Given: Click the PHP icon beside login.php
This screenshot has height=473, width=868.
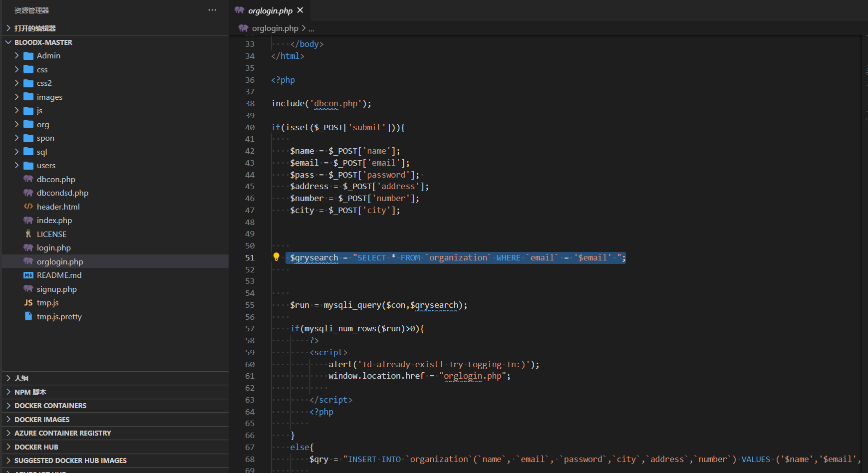Looking at the screenshot, I should (x=28, y=247).
